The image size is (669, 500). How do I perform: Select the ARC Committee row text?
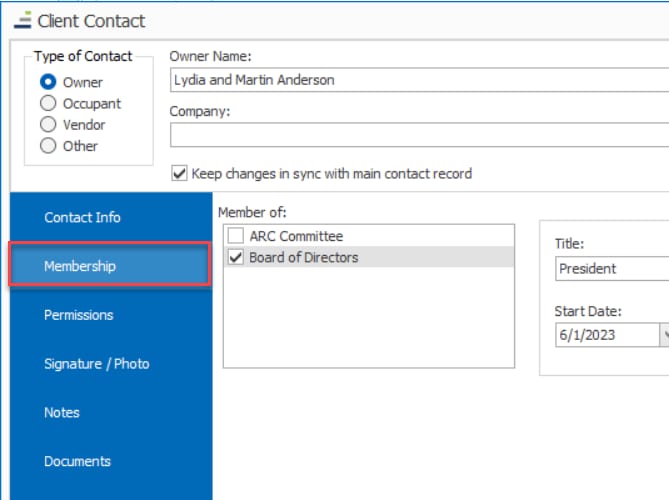tap(296, 236)
